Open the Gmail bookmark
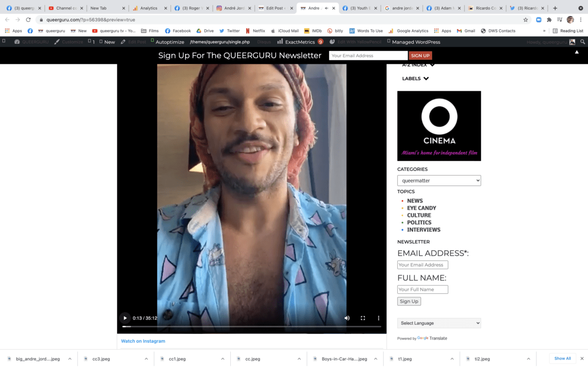This screenshot has width=588, height=368. click(466, 31)
